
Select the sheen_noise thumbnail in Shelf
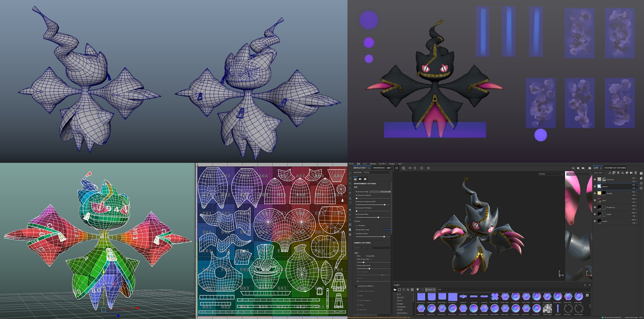(547, 309)
